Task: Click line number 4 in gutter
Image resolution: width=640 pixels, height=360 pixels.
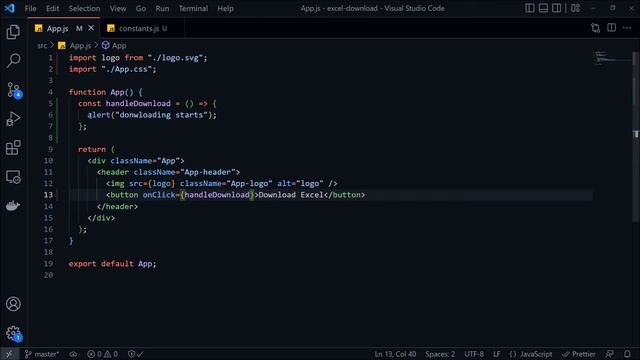Action: (x=51, y=92)
